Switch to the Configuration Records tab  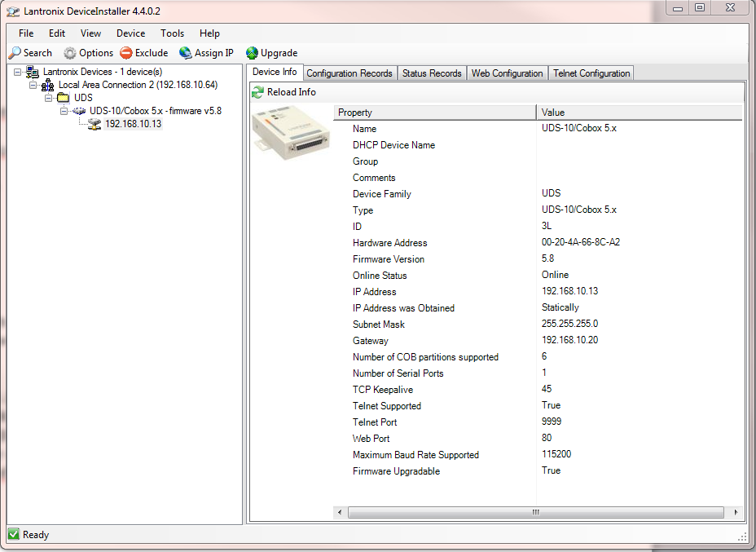[x=349, y=73]
